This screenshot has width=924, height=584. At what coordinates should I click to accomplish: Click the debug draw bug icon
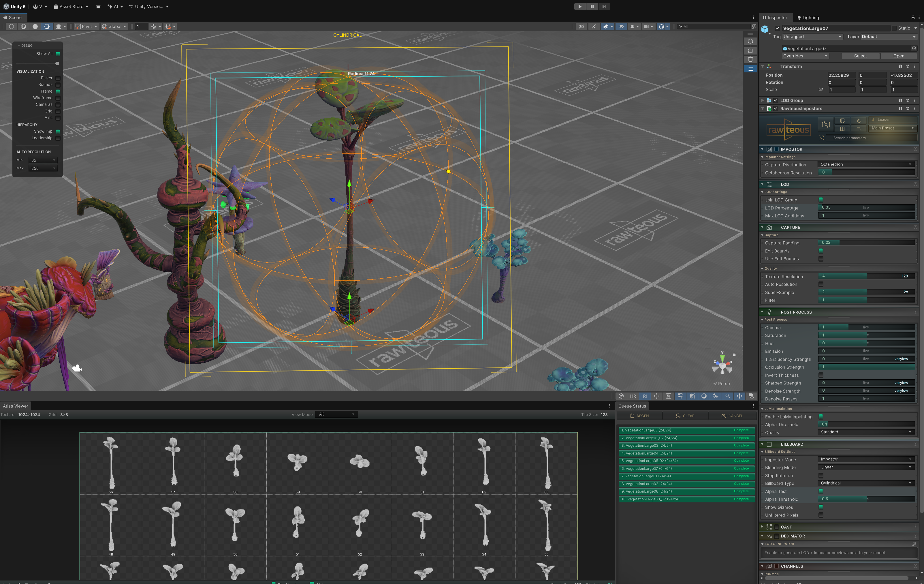point(58,27)
